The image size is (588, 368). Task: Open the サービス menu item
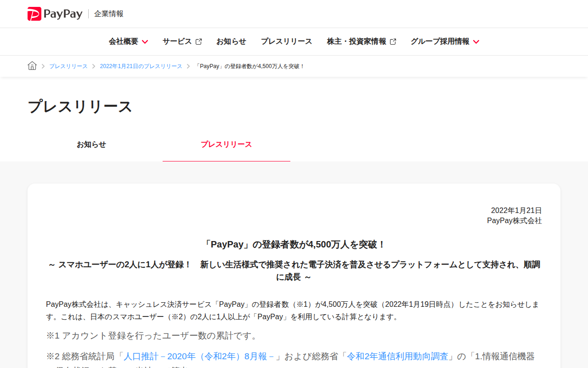point(177,41)
